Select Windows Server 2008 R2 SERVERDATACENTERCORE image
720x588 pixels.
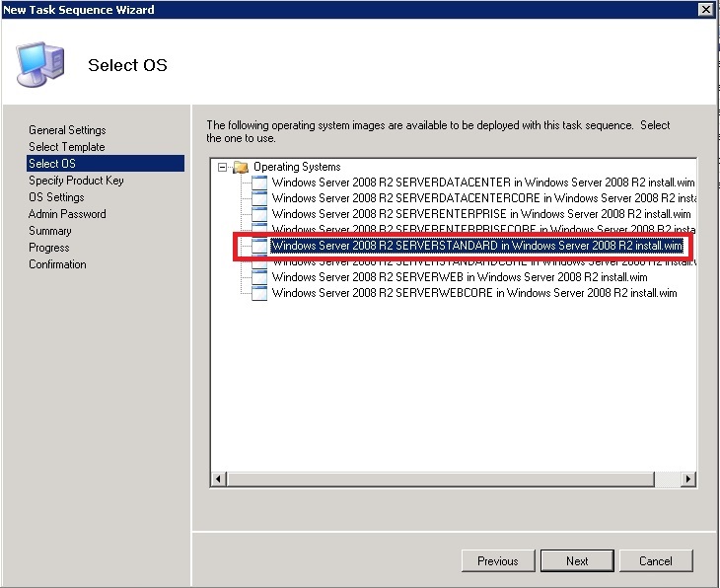(483, 198)
